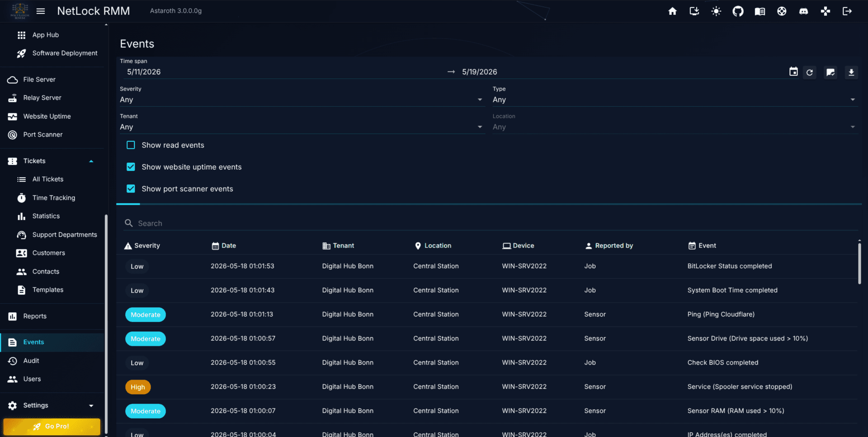The image size is (868, 437).
Task: Open the documentation book icon
Action: tap(760, 11)
